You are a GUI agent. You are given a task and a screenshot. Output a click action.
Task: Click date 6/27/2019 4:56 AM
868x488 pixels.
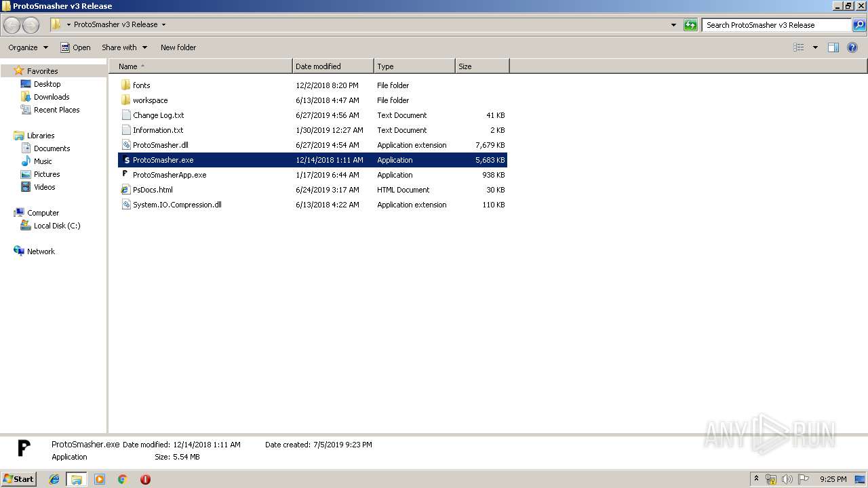328,115
